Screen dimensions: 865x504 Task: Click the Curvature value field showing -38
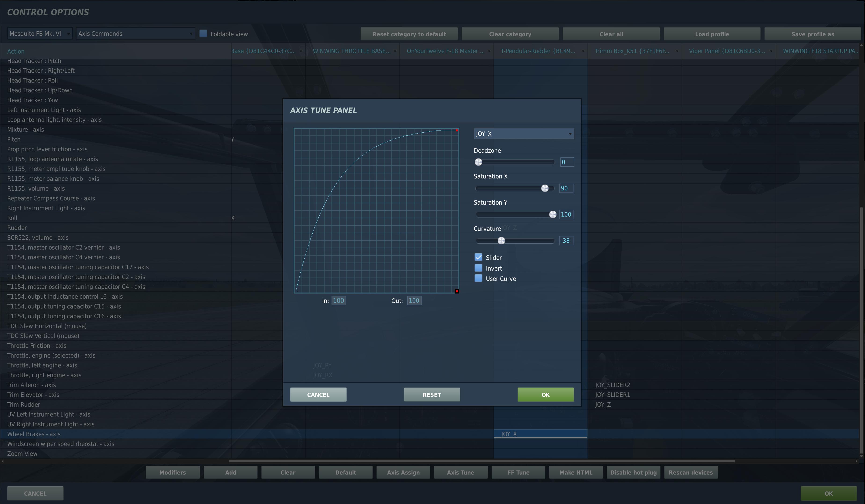click(566, 240)
